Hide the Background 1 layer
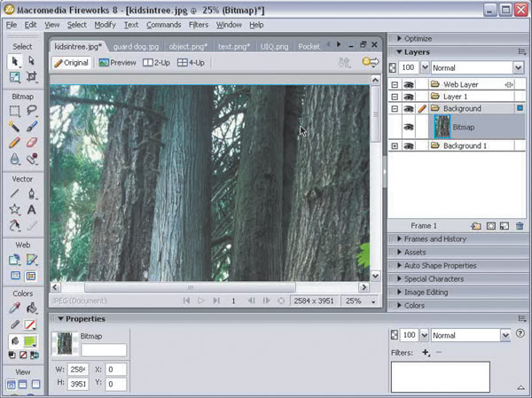This screenshot has width=532, height=398. pyautogui.click(x=409, y=146)
